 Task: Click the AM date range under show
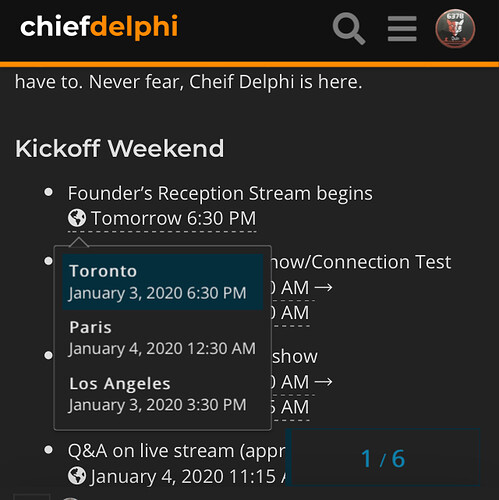tap(302, 382)
